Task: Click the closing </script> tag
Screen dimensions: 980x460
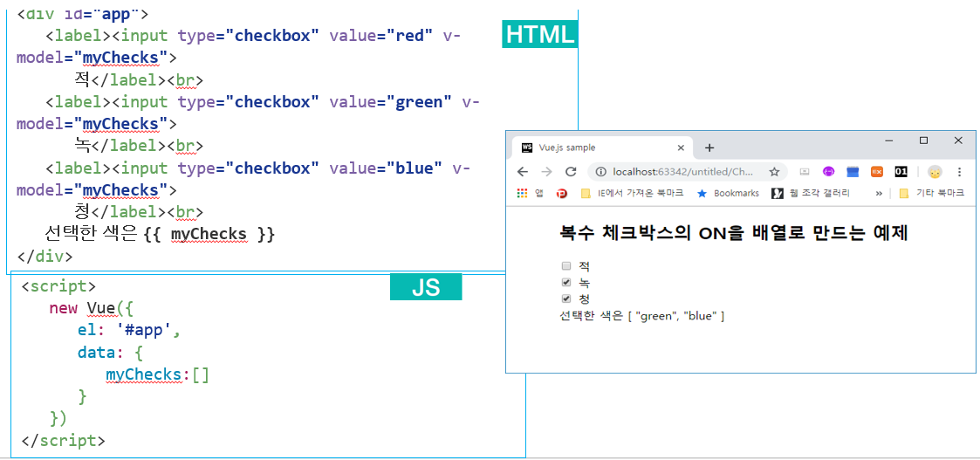Action: (x=63, y=440)
